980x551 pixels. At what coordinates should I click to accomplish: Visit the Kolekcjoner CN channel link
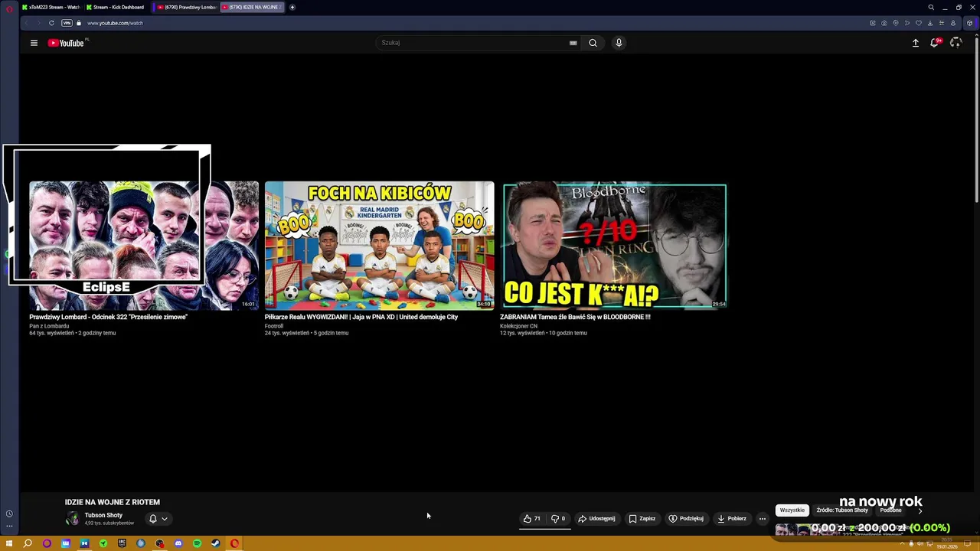(x=519, y=326)
